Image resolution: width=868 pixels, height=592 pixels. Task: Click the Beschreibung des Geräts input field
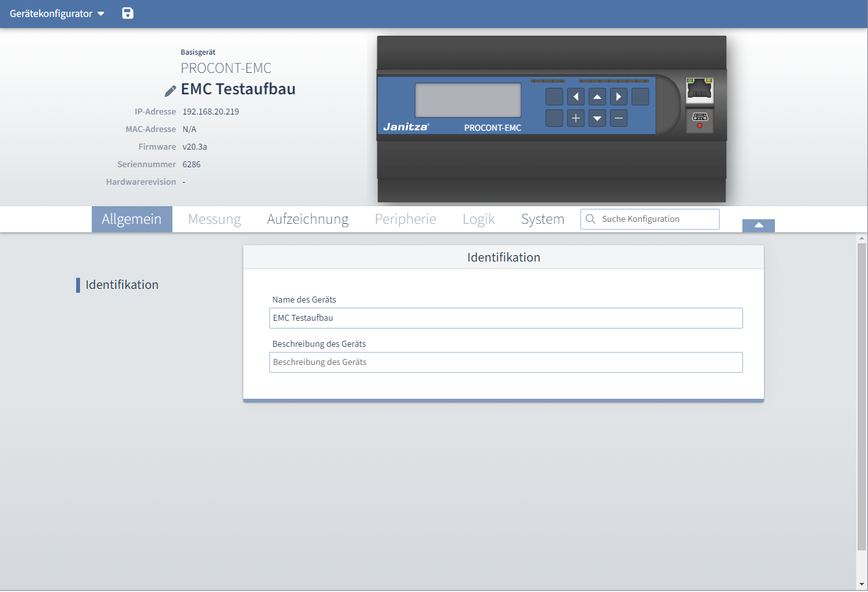(506, 362)
